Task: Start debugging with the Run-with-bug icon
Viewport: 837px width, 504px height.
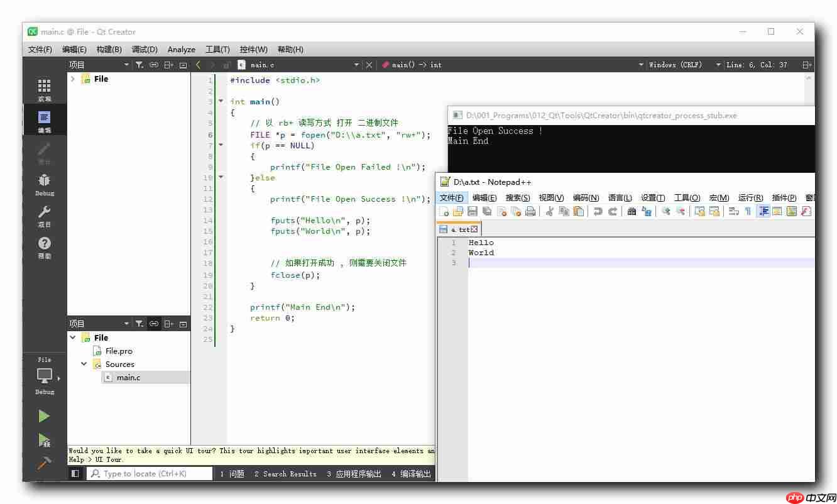Action: point(44,440)
